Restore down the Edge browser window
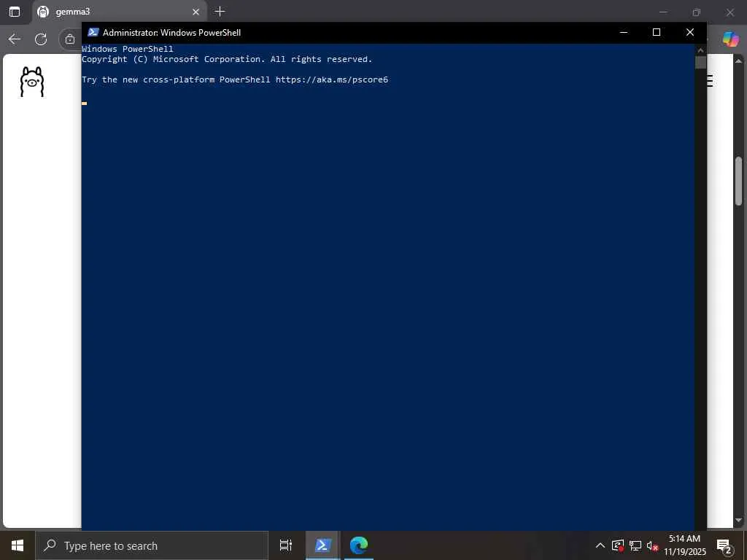 click(697, 12)
